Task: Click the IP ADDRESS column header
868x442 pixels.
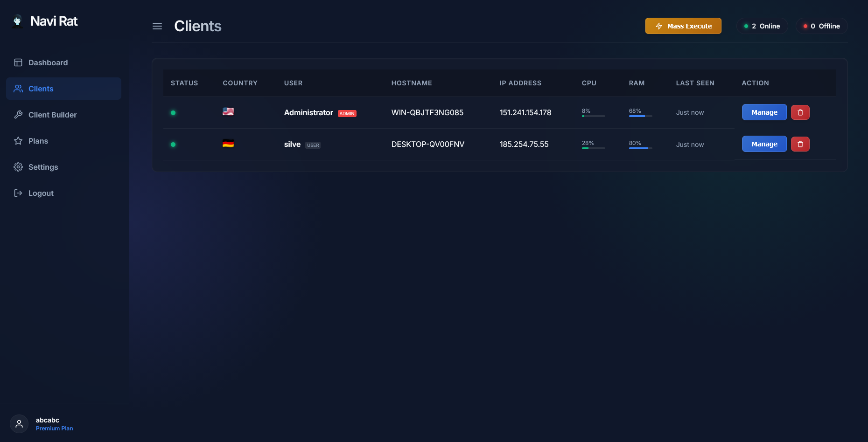Action: pyautogui.click(x=520, y=83)
